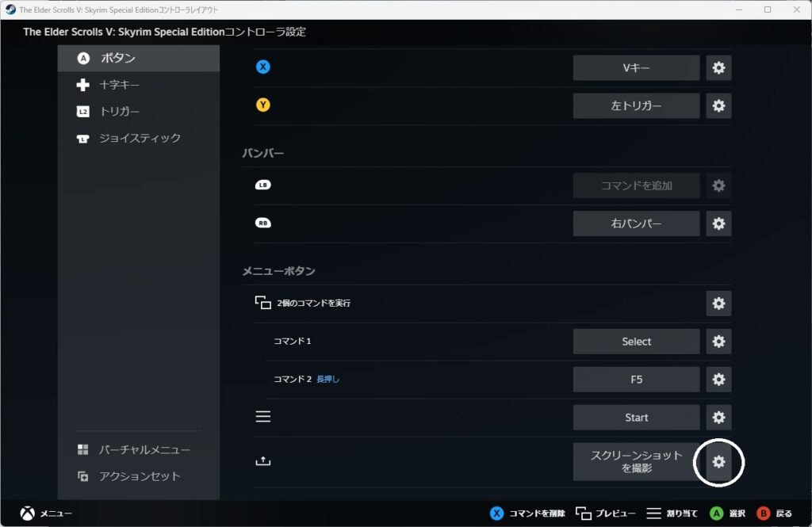Screen dimensions: 812x527
Task: Click gear next to コマンドを追加
Action: coord(718,185)
